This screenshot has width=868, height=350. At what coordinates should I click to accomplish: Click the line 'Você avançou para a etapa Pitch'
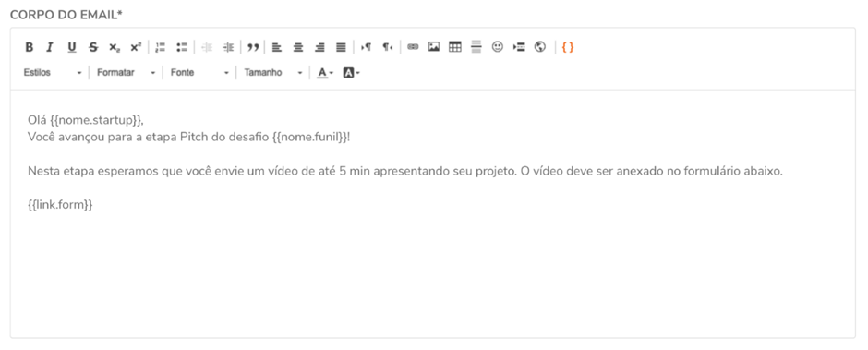188,137
